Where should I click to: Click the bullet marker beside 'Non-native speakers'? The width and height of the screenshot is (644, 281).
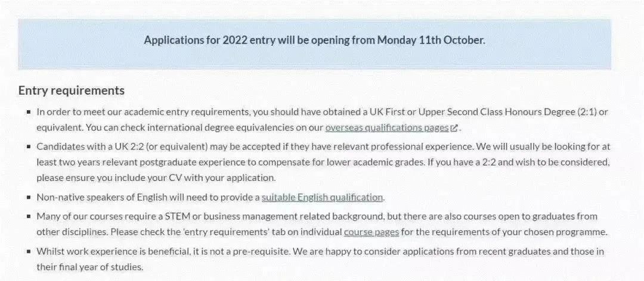click(29, 197)
